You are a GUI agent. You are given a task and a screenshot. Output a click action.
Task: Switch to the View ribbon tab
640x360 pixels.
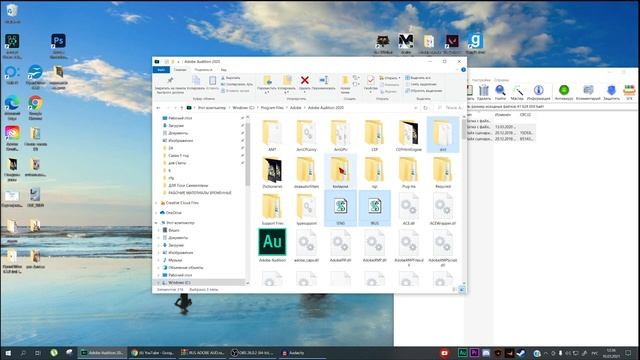[223, 70]
